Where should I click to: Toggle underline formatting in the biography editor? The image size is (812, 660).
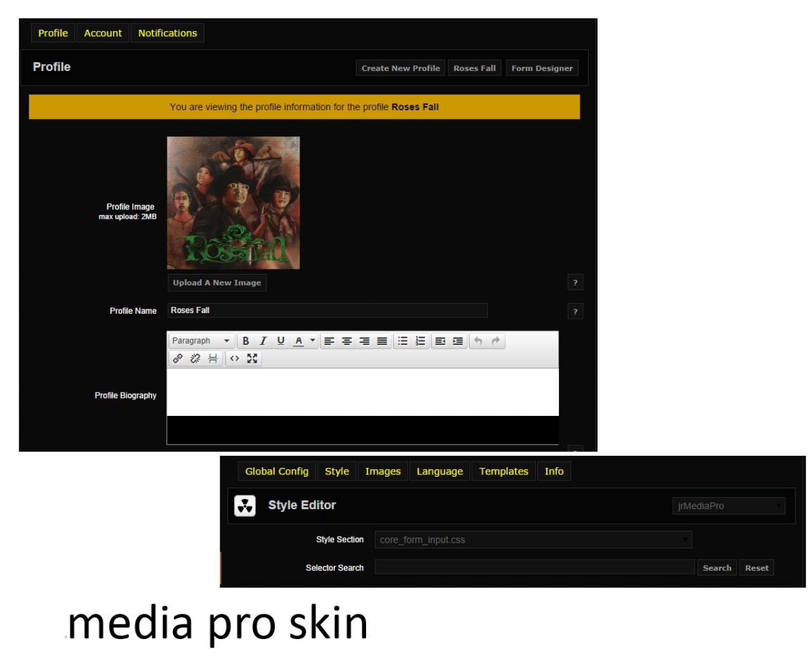[280, 341]
